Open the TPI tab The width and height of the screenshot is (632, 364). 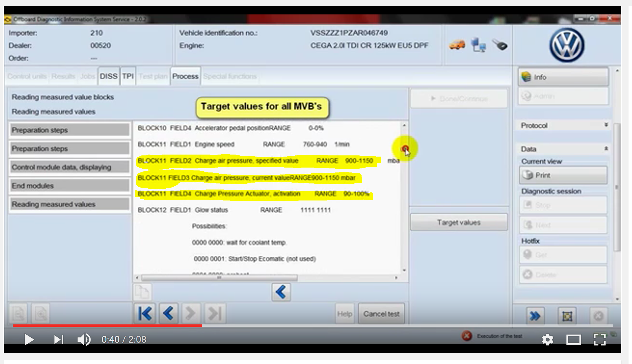pyautogui.click(x=128, y=76)
